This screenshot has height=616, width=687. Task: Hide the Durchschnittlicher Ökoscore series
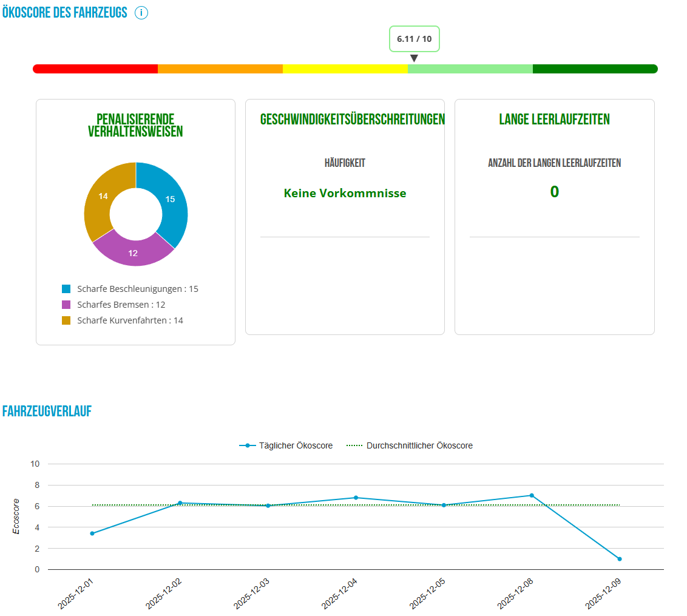[410, 445]
